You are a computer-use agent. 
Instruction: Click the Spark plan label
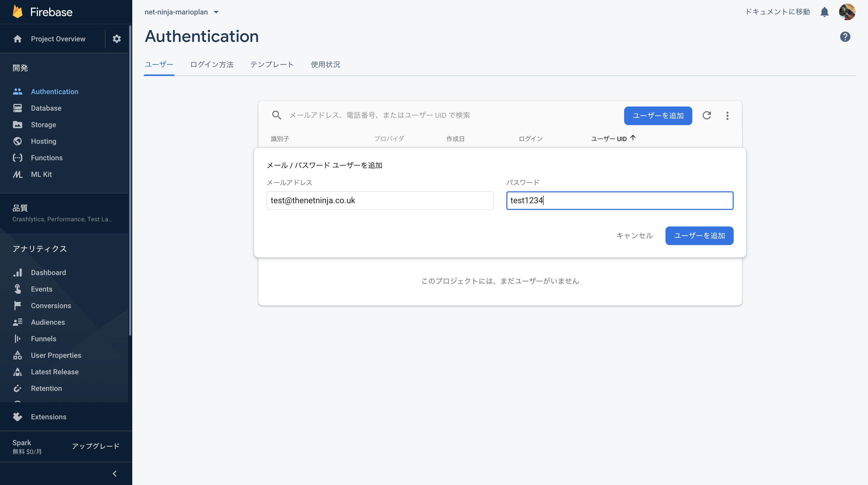click(21, 443)
